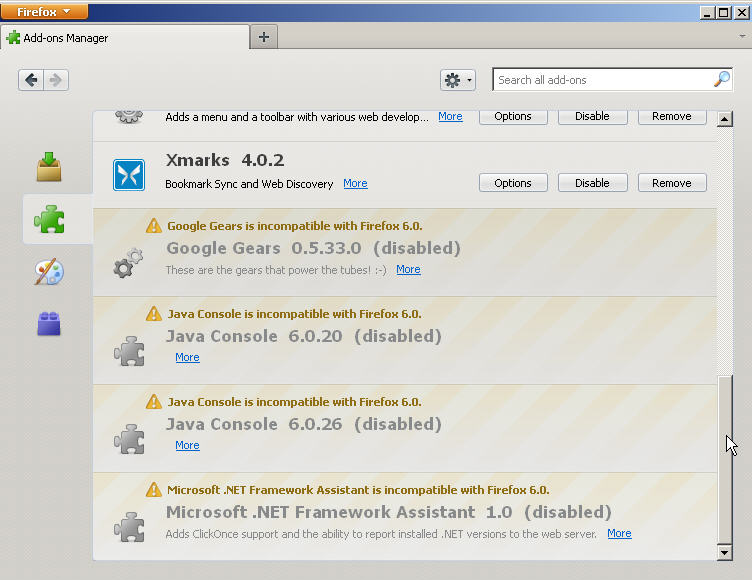Click the scrollbar down arrow
This screenshot has width=752, height=580.
click(x=725, y=551)
